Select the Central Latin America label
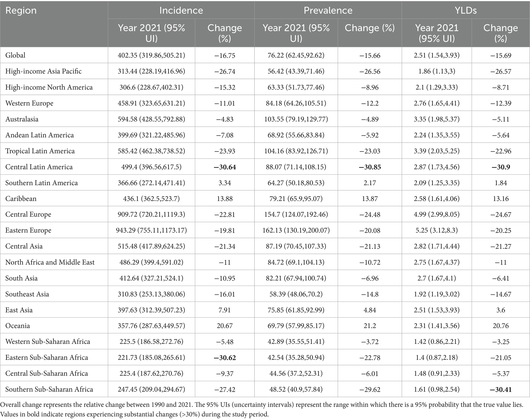530x420 pixels. click(x=39, y=167)
